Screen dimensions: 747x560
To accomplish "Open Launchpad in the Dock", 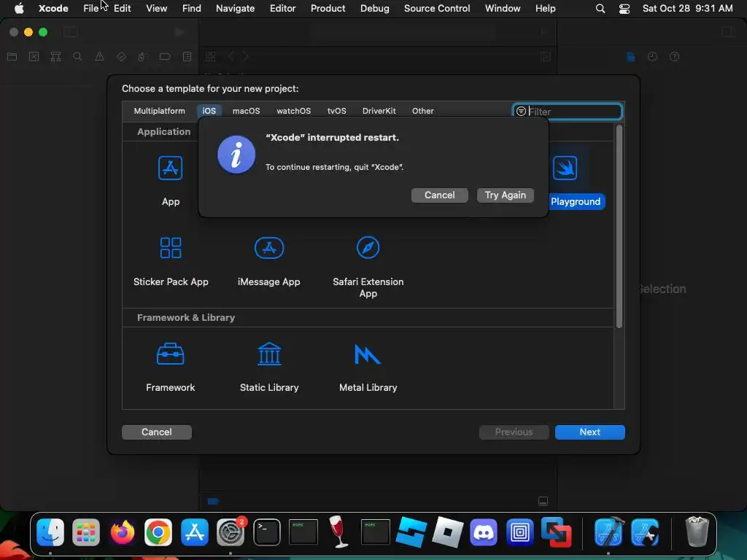I will point(86,532).
